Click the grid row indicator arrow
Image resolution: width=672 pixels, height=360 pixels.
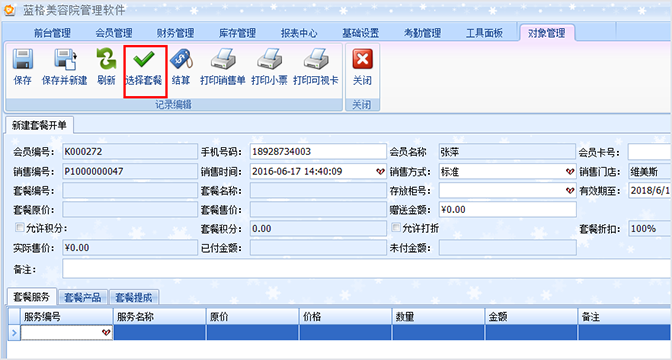[x=14, y=333]
